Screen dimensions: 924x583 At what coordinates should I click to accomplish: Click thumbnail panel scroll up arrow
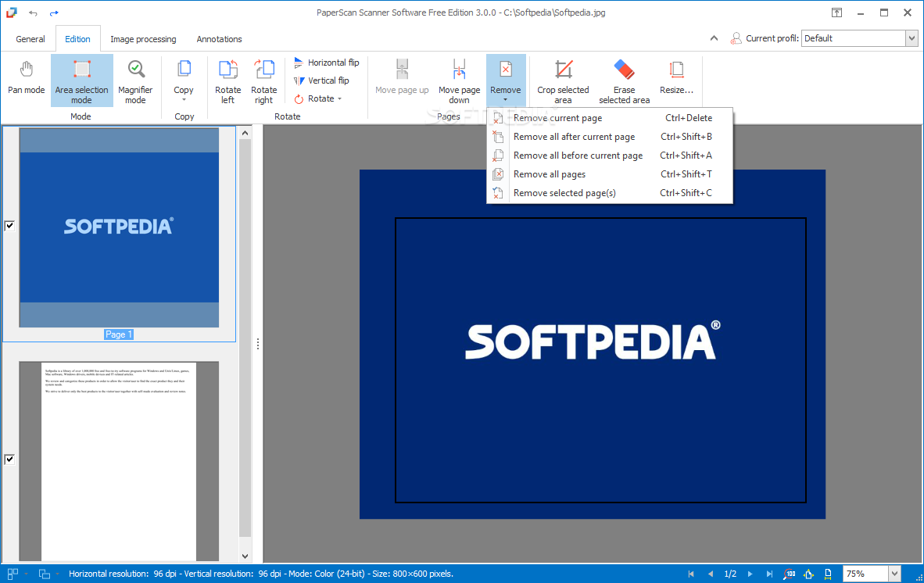(245, 133)
